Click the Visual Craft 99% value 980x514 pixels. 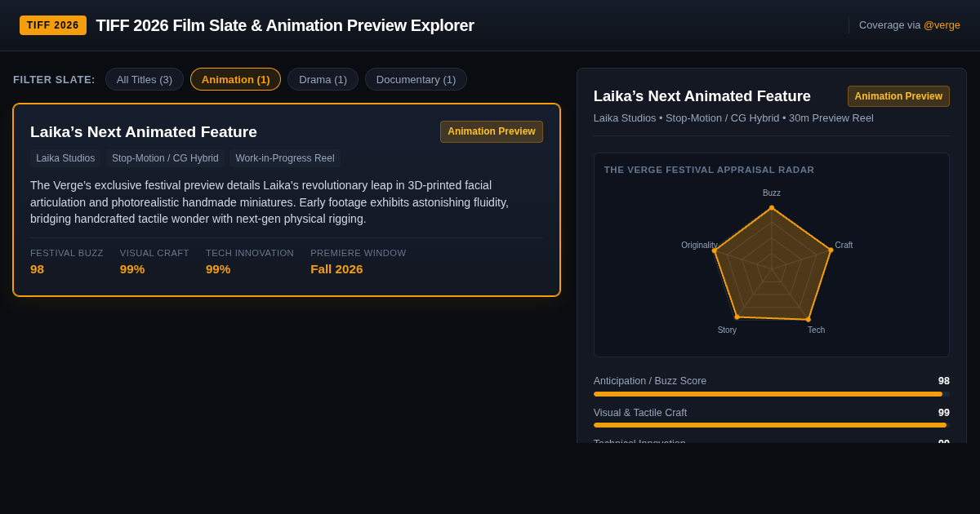click(132, 269)
